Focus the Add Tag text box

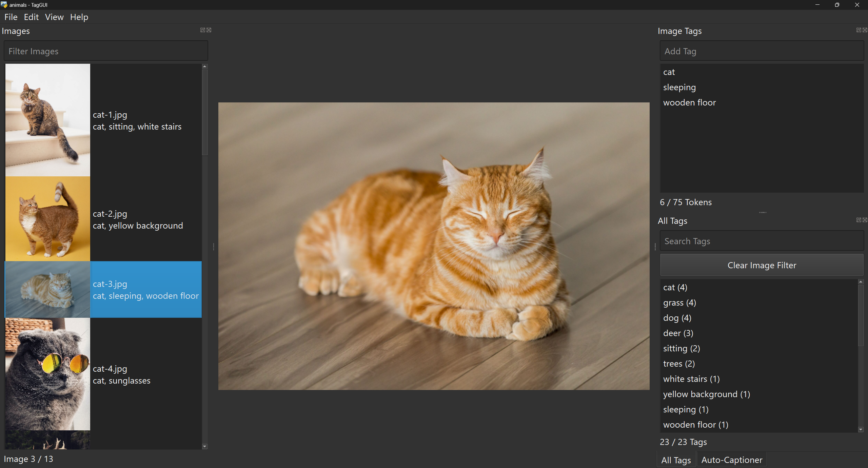(x=762, y=51)
